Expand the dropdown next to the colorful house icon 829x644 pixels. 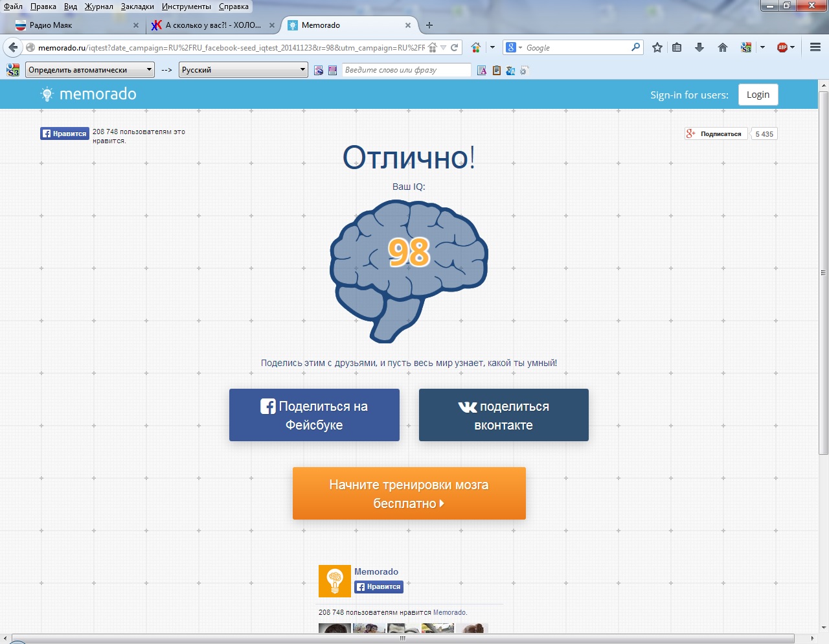492,47
